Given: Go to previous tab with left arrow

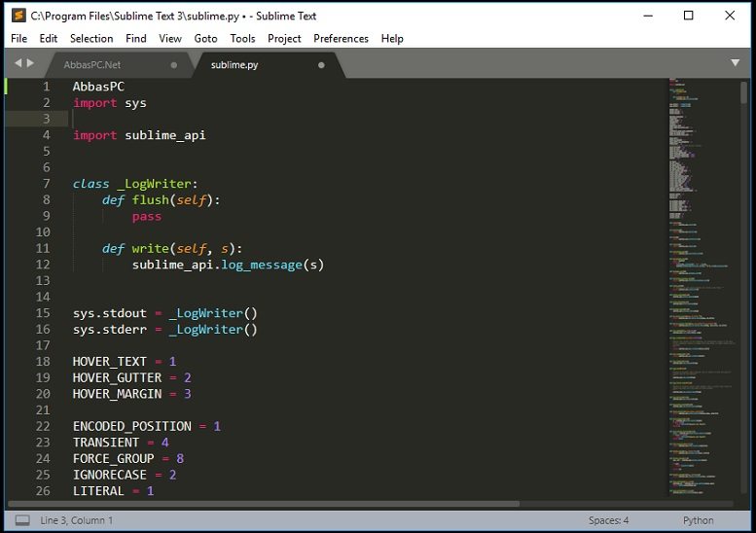Looking at the screenshot, I should click(18, 63).
